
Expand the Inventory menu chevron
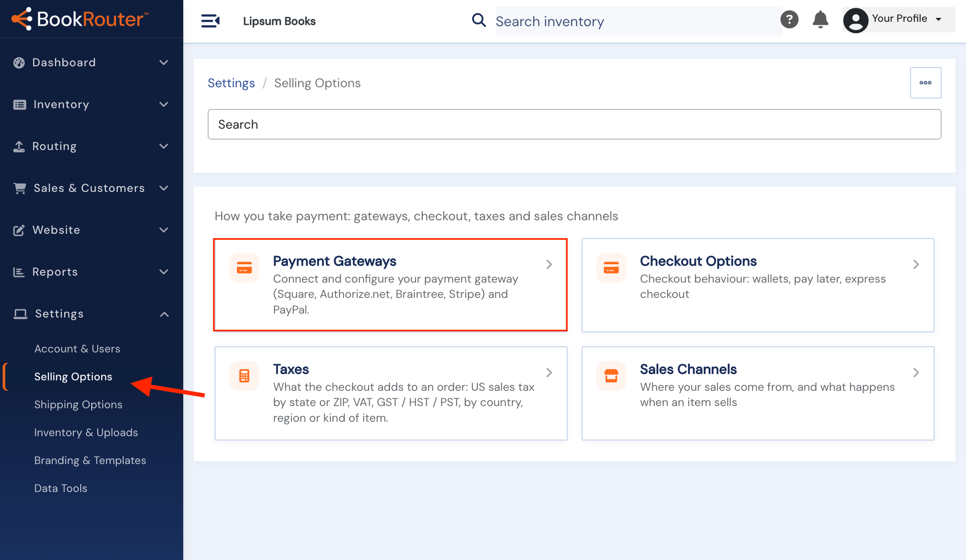[164, 105]
